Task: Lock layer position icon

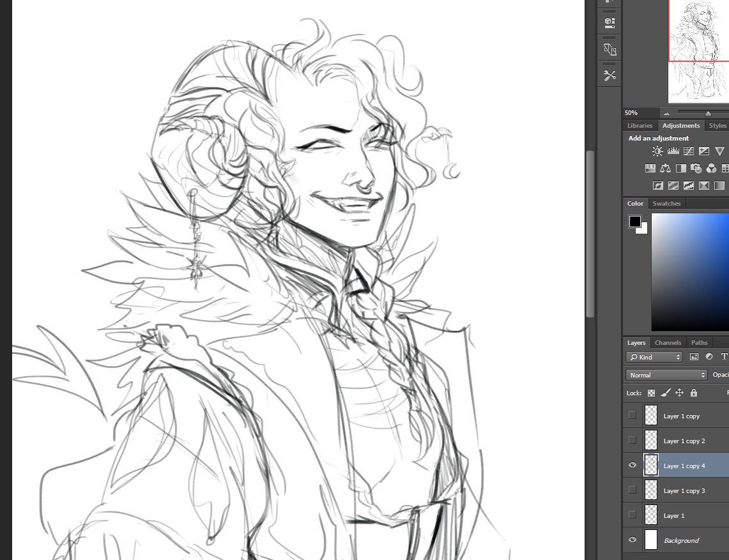Action: pos(679,393)
